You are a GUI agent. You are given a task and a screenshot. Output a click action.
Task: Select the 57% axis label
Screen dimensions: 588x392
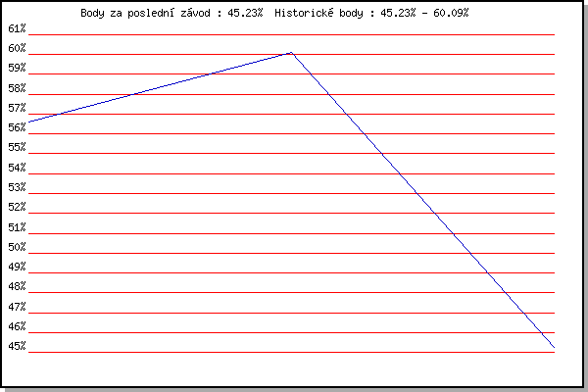coord(17,108)
